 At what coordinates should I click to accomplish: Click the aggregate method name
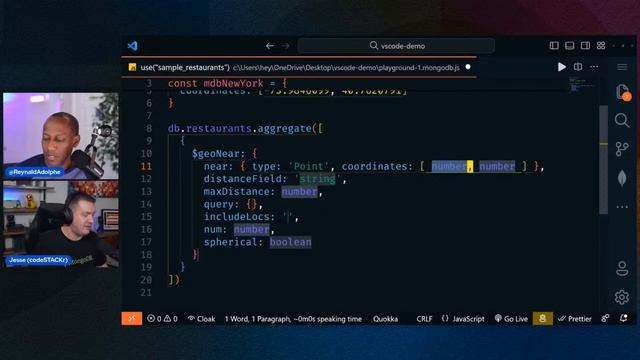pos(284,129)
